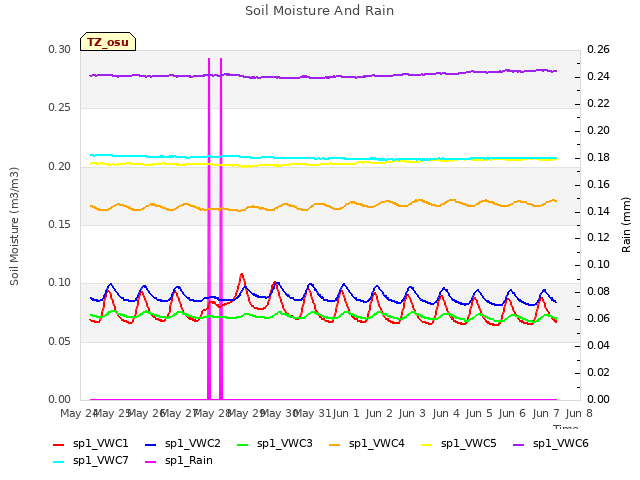Click the Jun 1 date tick label
The image size is (640, 480).
pos(346,413)
